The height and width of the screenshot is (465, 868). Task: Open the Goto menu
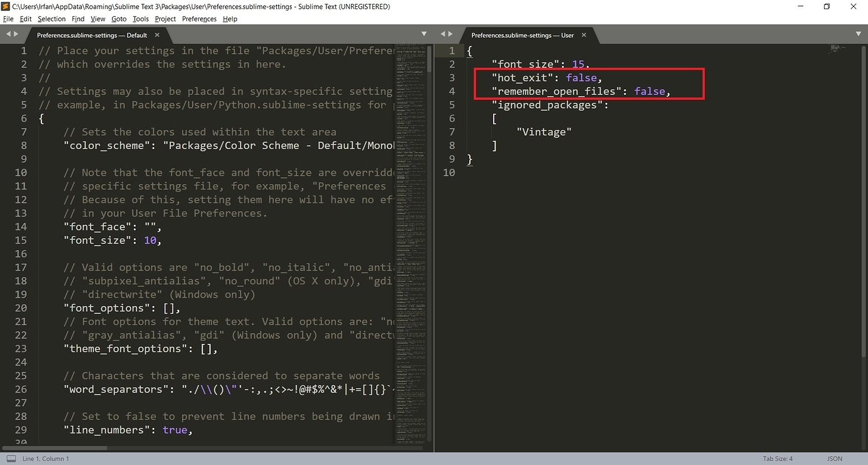[x=119, y=19]
